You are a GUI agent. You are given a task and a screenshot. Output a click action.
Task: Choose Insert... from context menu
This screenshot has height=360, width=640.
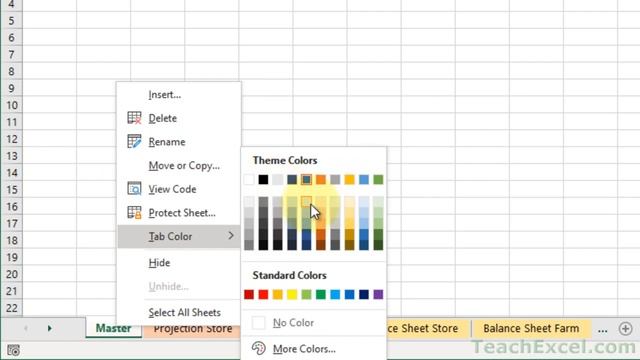pos(164,95)
